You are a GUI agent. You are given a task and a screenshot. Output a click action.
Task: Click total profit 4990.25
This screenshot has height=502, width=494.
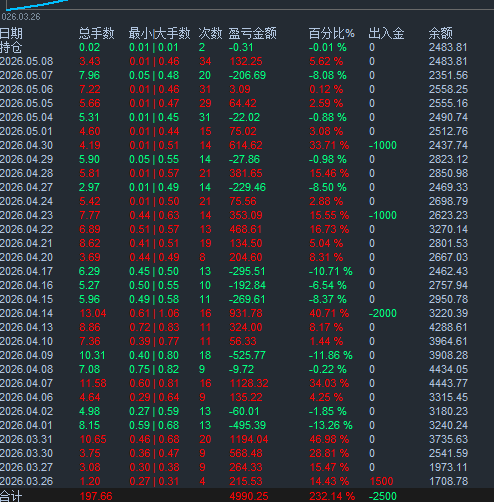(249, 496)
